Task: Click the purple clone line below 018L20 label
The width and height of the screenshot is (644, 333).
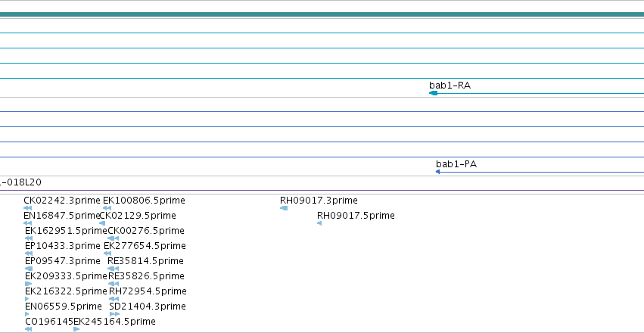Action: click(322, 191)
